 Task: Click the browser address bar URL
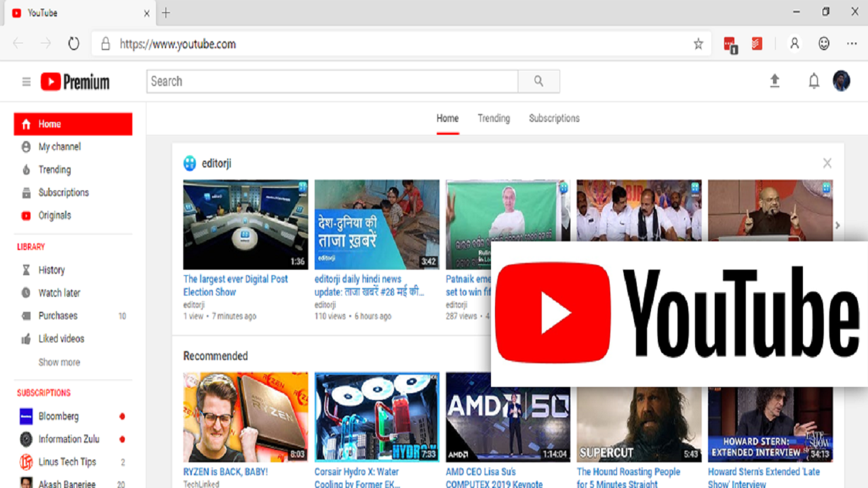coord(178,44)
